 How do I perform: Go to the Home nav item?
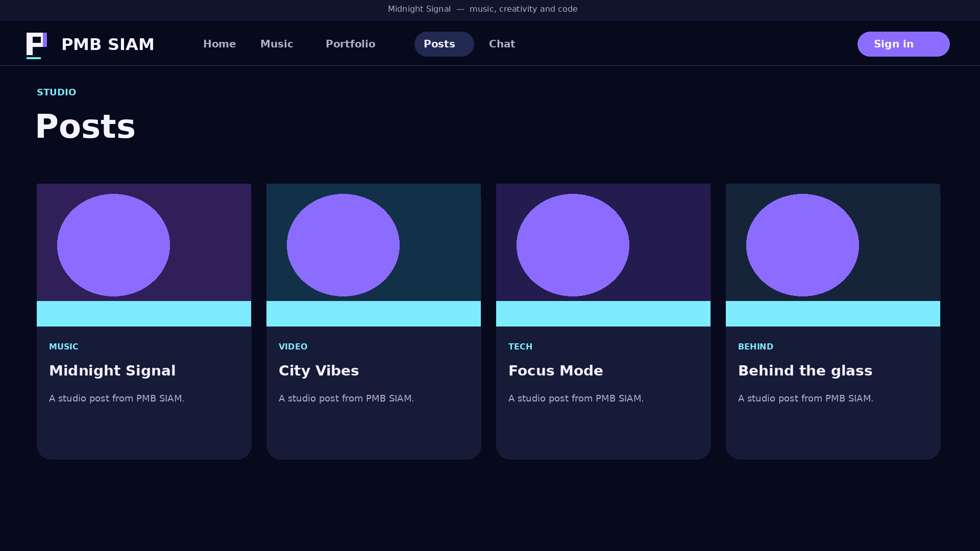pyautogui.click(x=219, y=44)
